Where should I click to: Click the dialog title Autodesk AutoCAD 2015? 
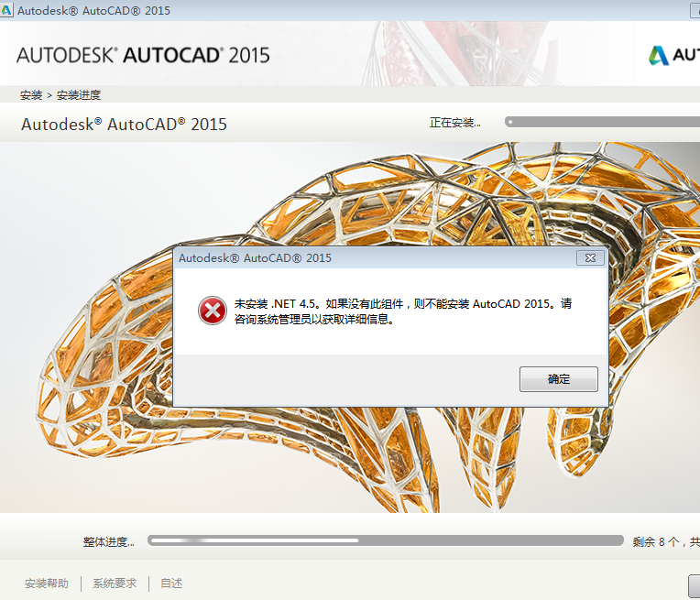(x=255, y=258)
